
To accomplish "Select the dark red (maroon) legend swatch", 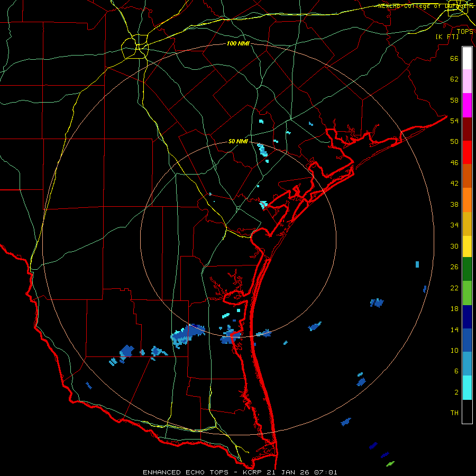I will tap(467, 130).
